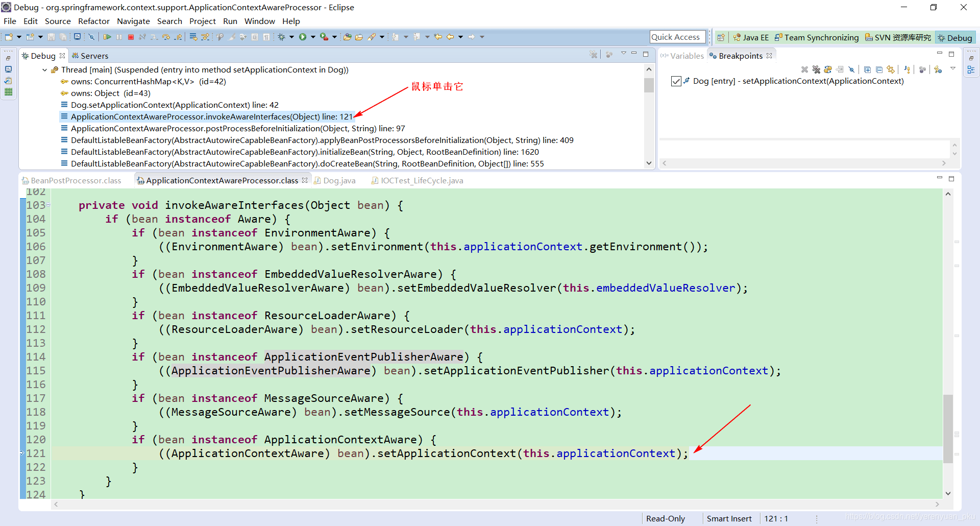Viewport: 980px width, 526px height.
Task: Click the Quick Access input field
Action: 678,37
